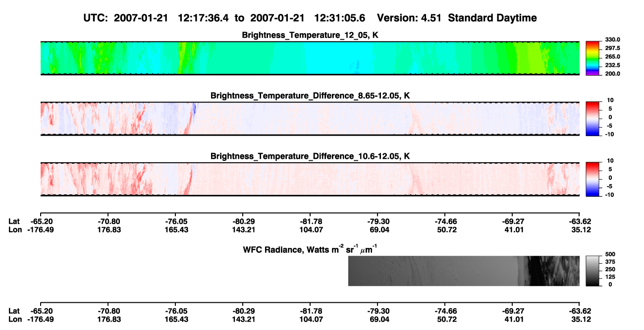Click the Brightness_Temperature_12_05 panel title

click(x=310, y=35)
